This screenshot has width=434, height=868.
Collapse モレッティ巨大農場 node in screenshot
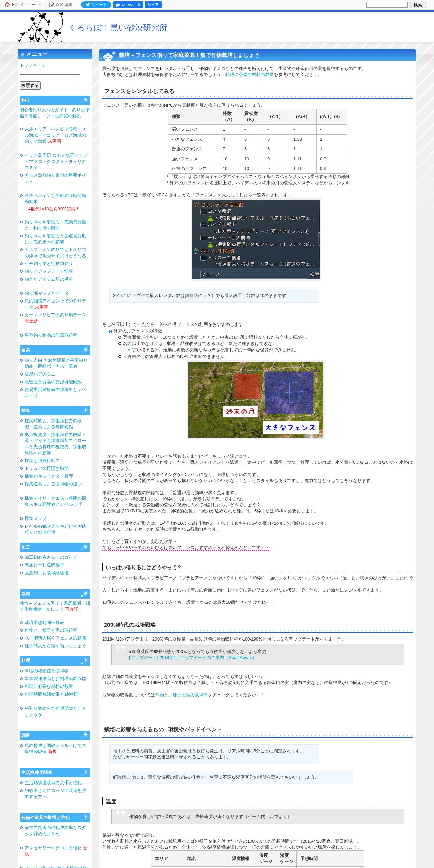tap(203, 238)
